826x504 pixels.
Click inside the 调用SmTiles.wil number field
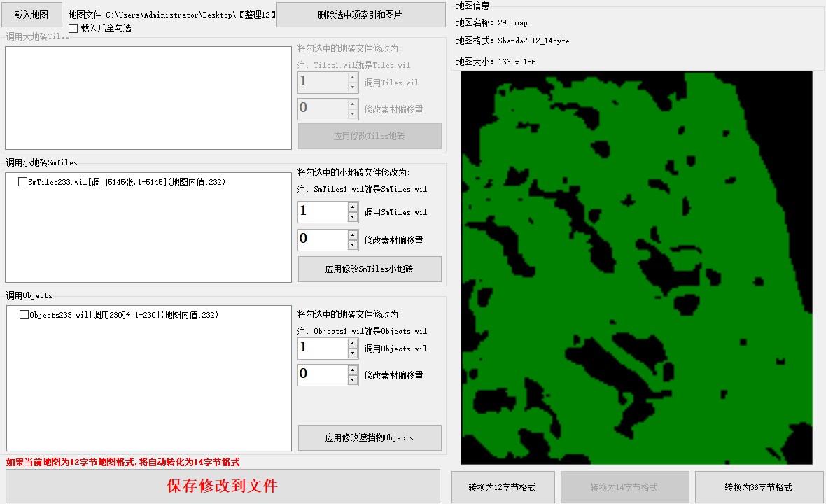coord(322,212)
